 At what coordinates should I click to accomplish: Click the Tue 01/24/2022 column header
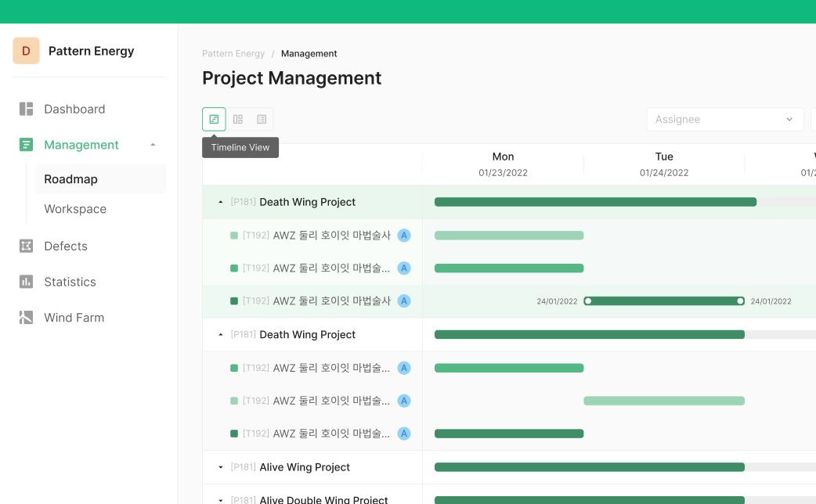[663, 164]
